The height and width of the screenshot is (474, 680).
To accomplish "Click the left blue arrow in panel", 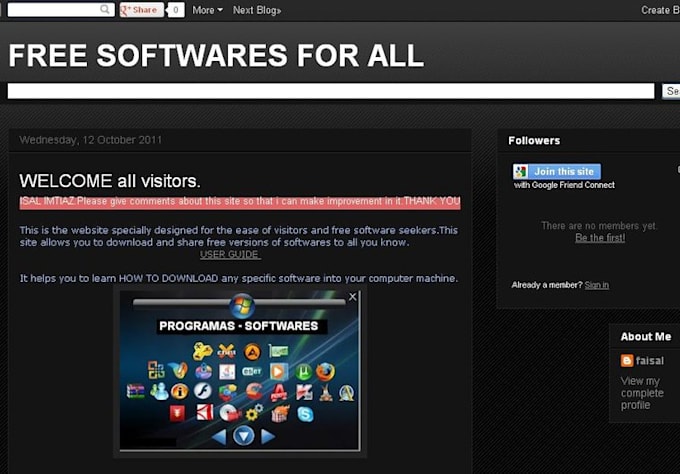I will point(219,436).
